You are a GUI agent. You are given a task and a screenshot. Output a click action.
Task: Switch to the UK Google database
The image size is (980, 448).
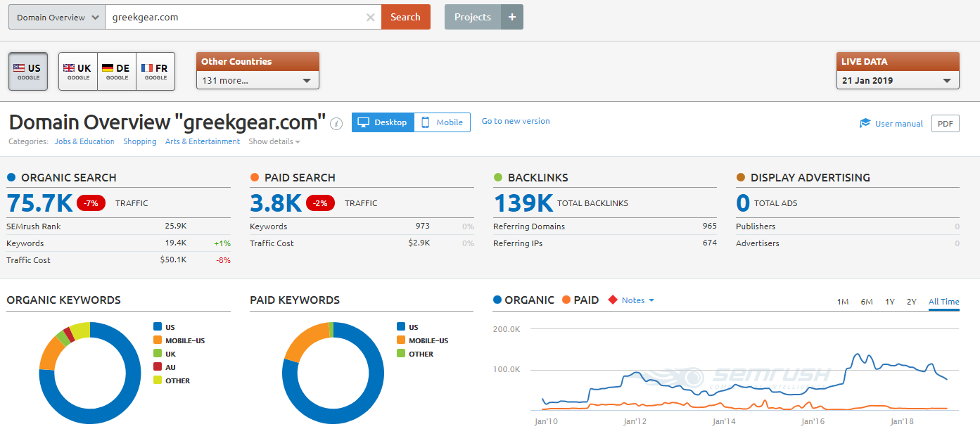click(78, 72)
